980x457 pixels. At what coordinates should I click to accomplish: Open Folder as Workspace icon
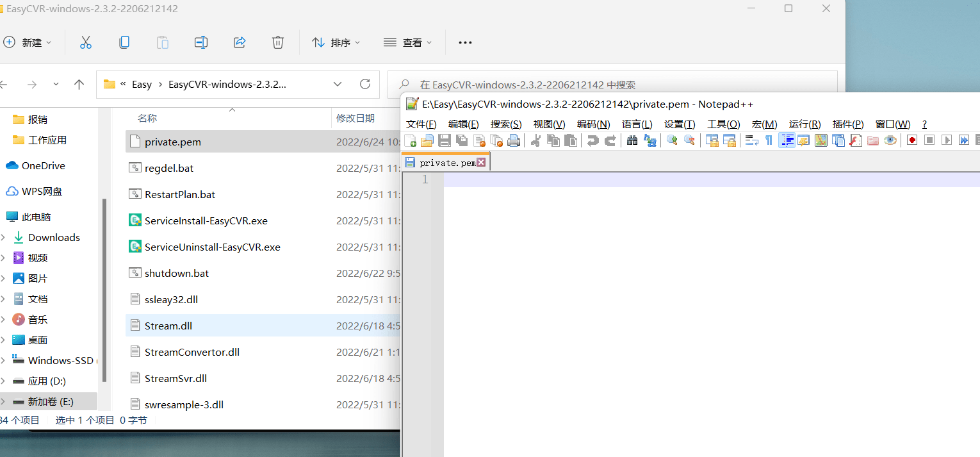click(x=872, y=140)
